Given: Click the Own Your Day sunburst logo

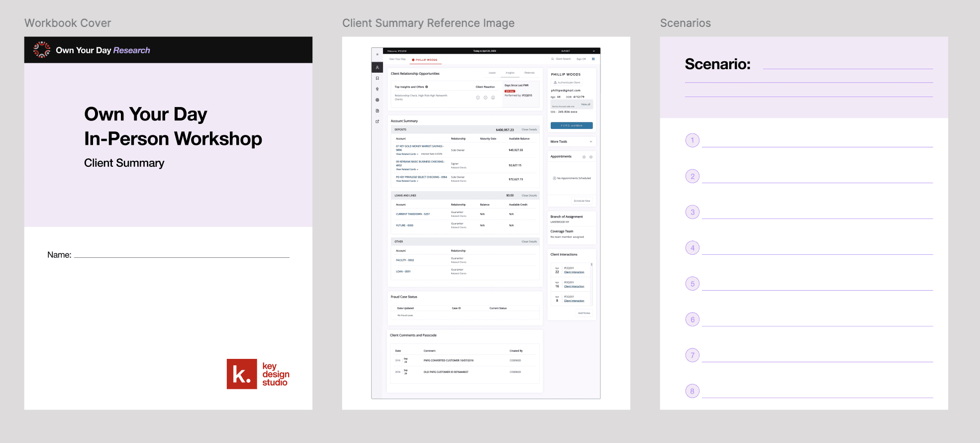Looking at the screenshot, I should 42,50.
